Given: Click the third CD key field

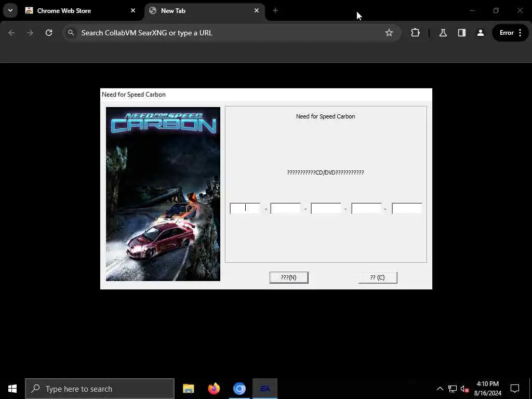Looking at the screenshot, I should pyautogui.click(x=326, y=208).
